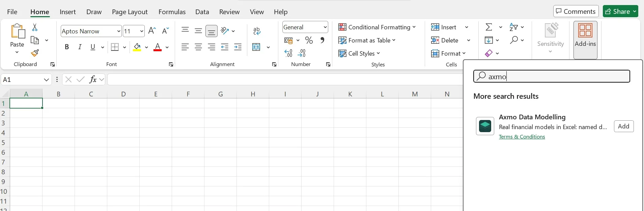Image resolution: width=644 pixels, height=211 pixels.
Task: Open the font size dropdown
Action: coord(142,31)
